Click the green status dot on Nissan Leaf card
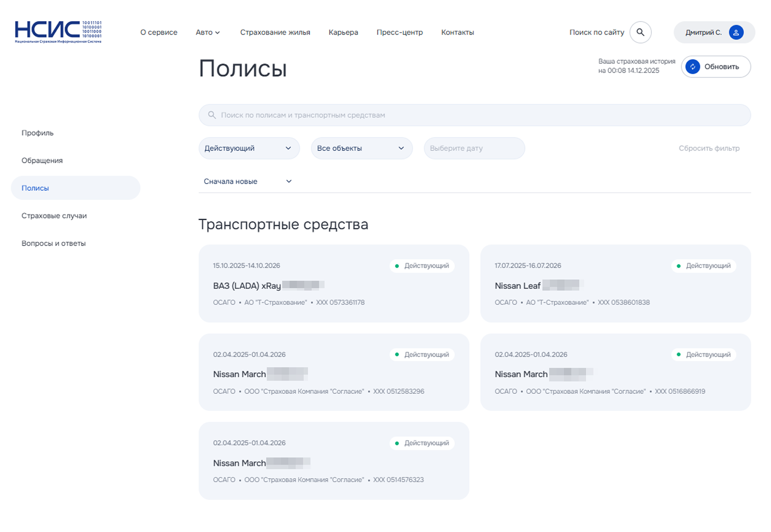Viewport: 771px width, 532px height. [x=679, y=266]
